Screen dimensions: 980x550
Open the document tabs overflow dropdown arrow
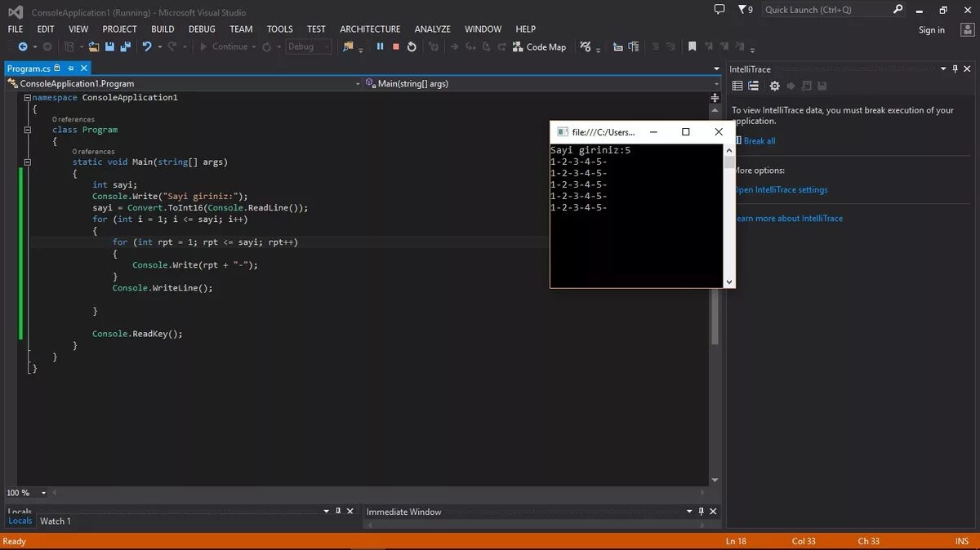click(715, 69)
